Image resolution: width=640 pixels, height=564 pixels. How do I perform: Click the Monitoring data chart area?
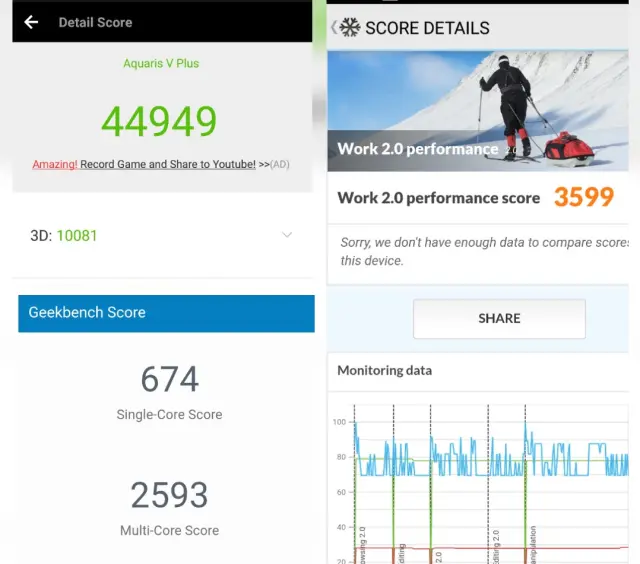pyautogui.click(x=480, y=480)
